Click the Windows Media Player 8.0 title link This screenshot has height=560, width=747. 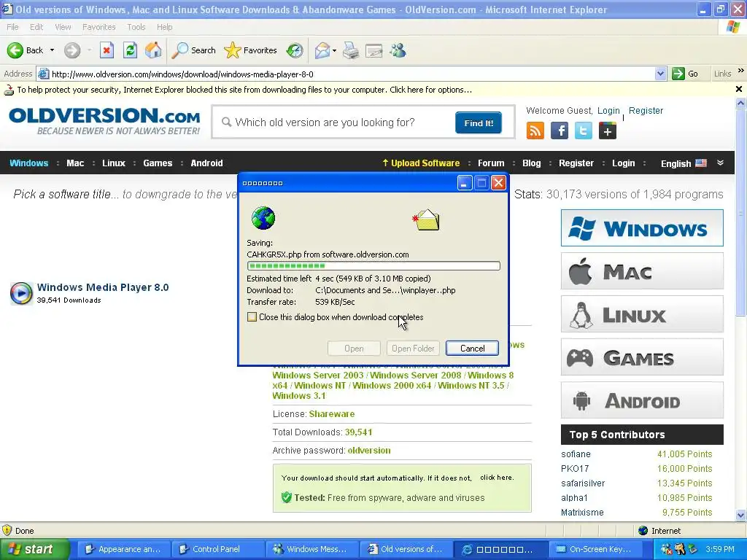coord(103,287)
